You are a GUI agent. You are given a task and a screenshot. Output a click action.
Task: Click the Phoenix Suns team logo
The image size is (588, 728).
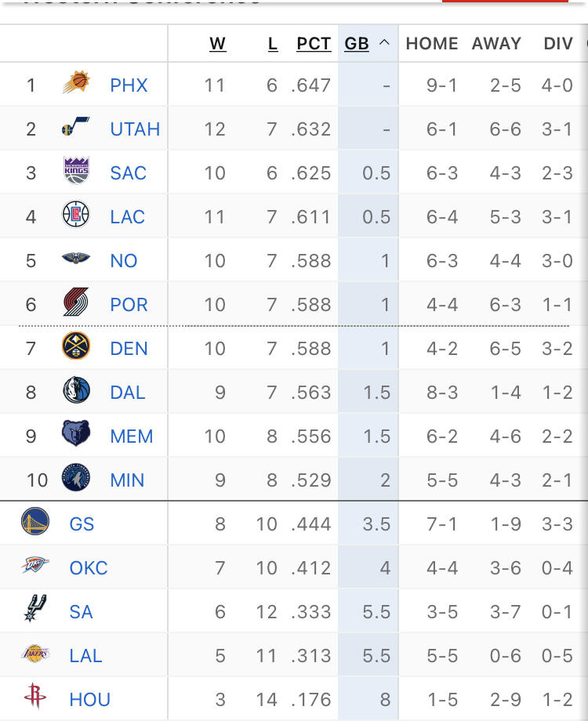[76, 83]
